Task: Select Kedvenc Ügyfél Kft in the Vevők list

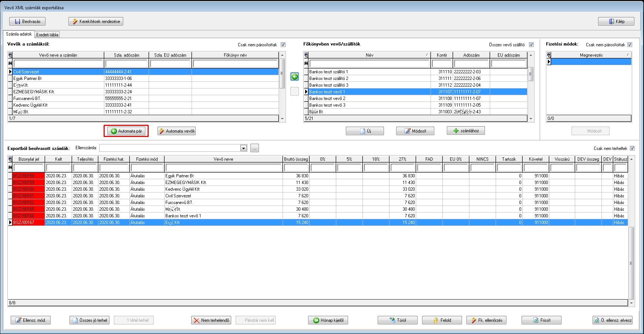Action: tap(146, 105)
